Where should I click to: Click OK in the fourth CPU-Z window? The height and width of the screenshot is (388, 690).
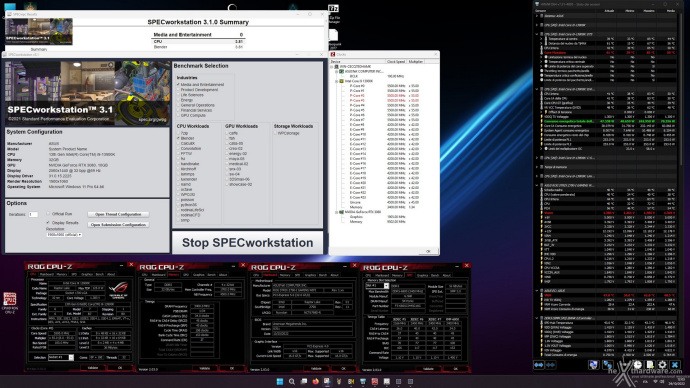click(x=456, y=369)
